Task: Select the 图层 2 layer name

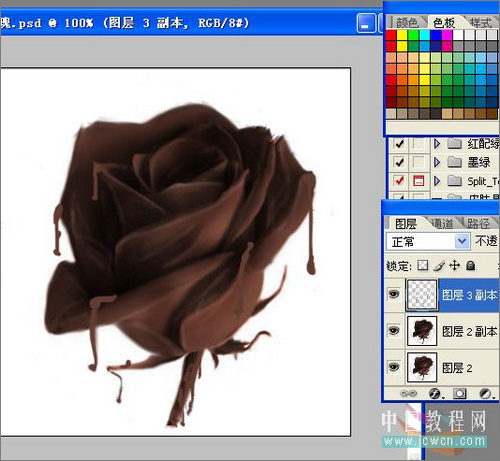Action: click(457, 368)
